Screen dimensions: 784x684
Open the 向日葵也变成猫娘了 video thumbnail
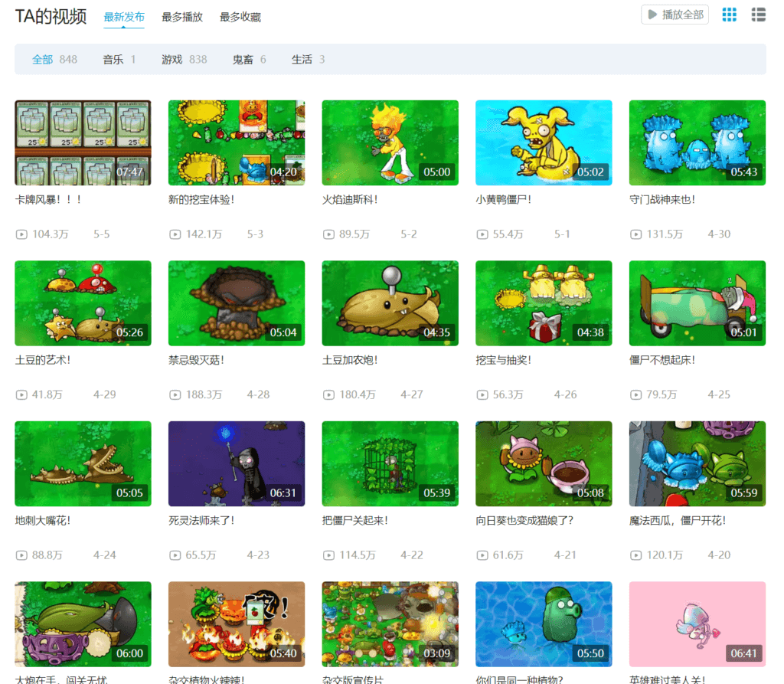544,464
